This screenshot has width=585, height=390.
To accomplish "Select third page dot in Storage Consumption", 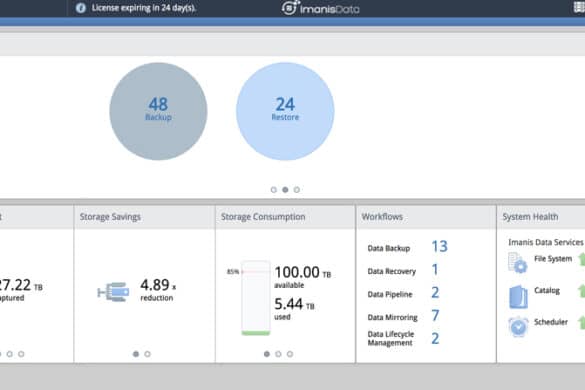I will [x=290, y=354].
